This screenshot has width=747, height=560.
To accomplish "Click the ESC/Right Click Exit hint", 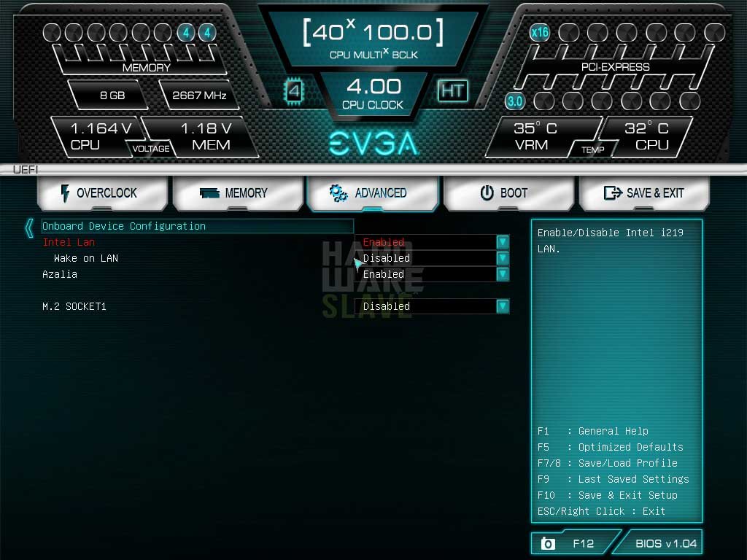I will pyautogui.click(x=601, y=511).
